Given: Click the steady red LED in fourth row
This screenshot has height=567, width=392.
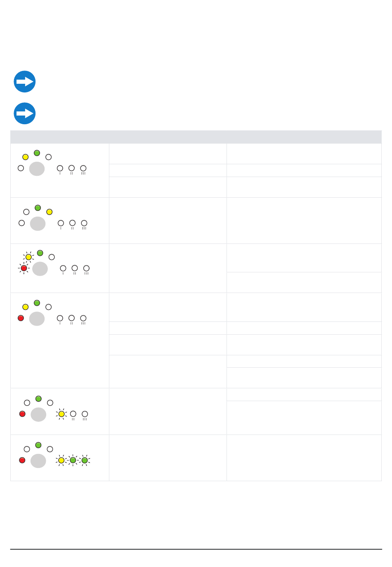Looking at the screenshot, I should [21, 318].
